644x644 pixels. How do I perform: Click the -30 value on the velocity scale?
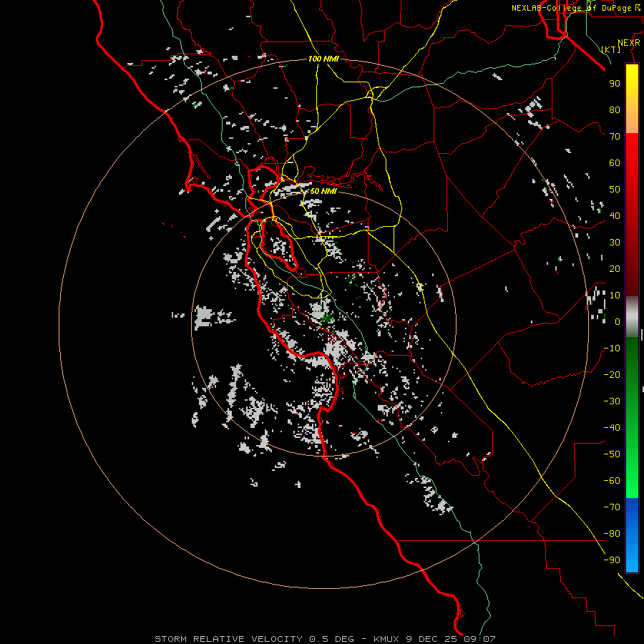(612, 401)
